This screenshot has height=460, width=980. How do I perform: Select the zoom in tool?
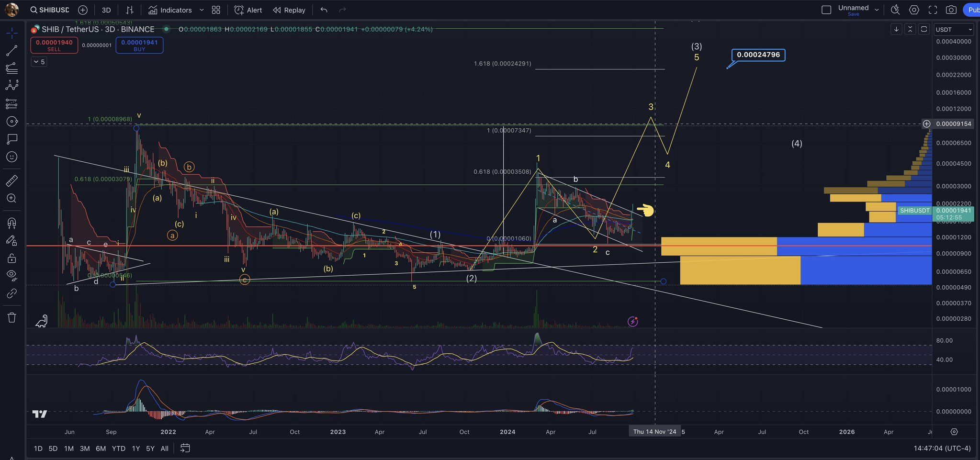click(12, 198)
